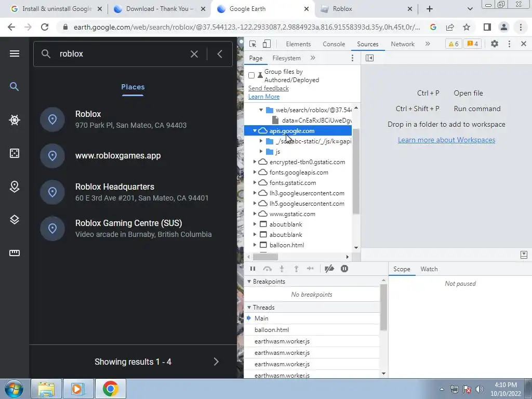Toggle device toolbar icon in DevTools
The height and width of the screenshot is (399, 532).
tap(267, 44)
